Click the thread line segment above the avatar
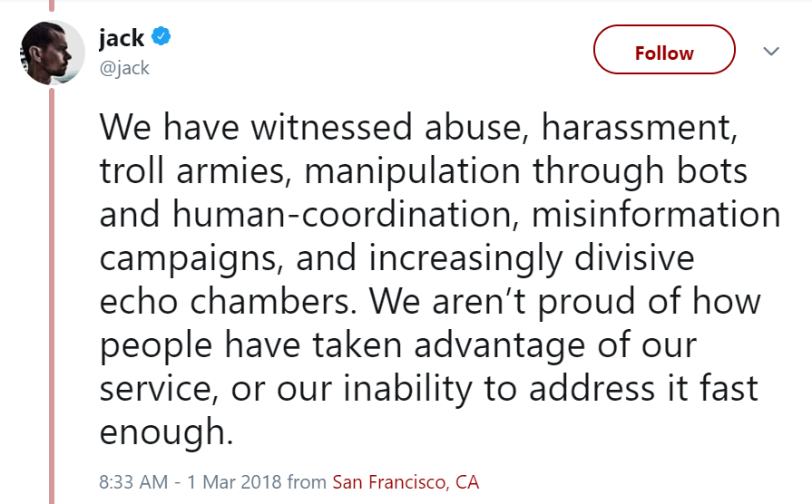 pyautogui.click(x=52, y=5)
